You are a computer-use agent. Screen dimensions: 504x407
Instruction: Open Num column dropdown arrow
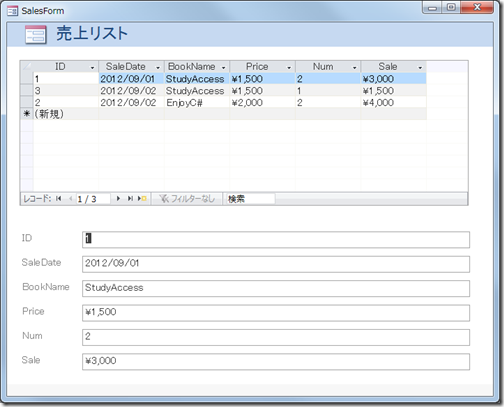tap(355, 68)
